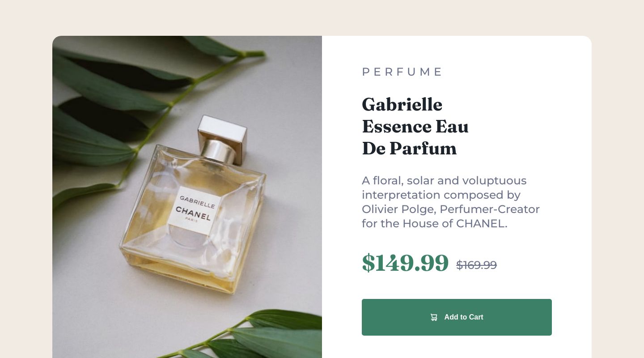
Task: Click "interpretation composed by" description line
Action: (x=441, y=195)
